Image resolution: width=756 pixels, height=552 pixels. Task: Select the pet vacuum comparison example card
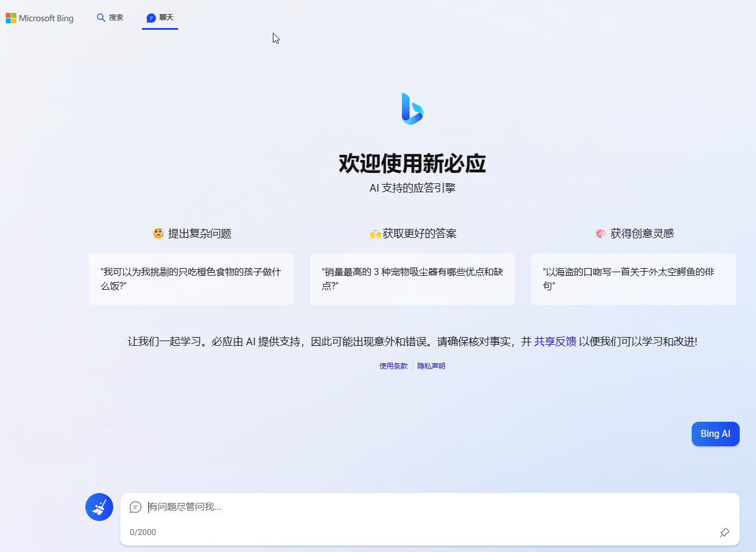412,279
